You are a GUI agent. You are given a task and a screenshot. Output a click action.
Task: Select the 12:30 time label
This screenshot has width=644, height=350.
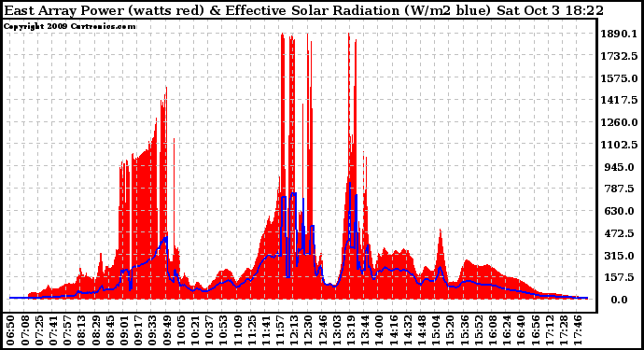tap(308, 329)
